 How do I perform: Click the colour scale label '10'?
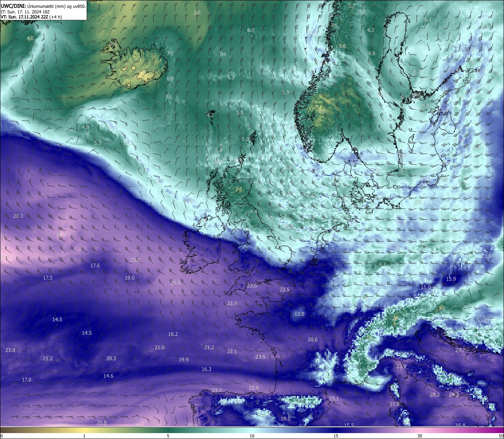[x=252, y=436]
